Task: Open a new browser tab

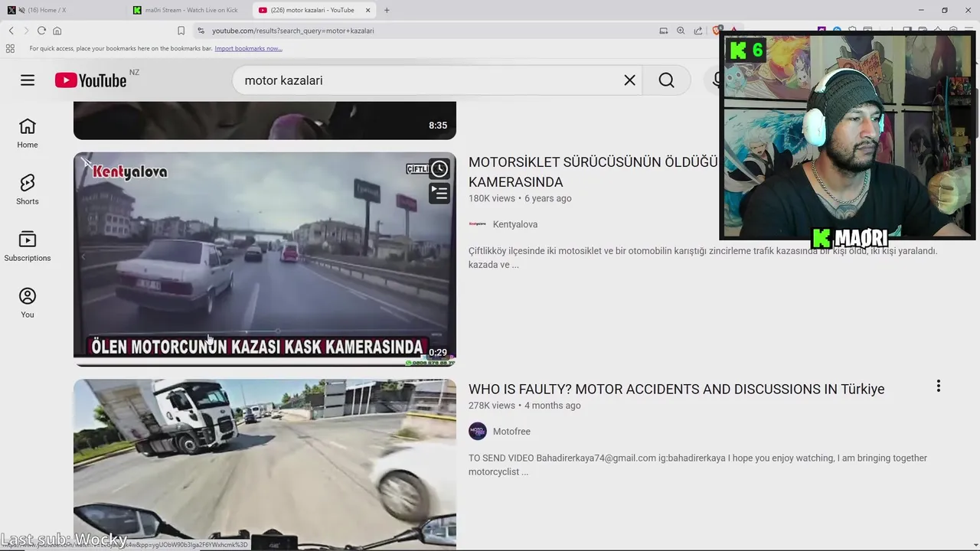Action: coord(387,10)
